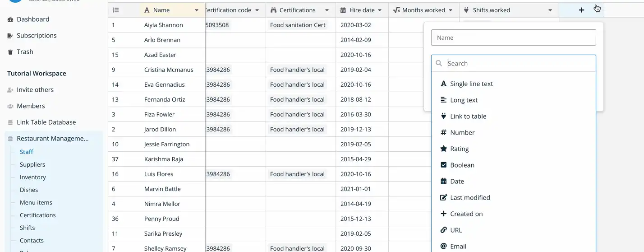The image size is (644, 252).
Task: Click the row count icon in header
Action: [116, 10]
